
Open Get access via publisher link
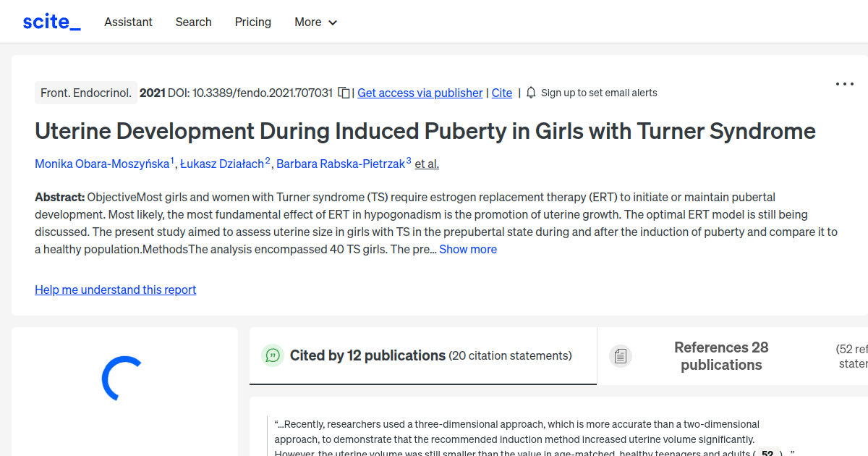click(x=420, y=93)
